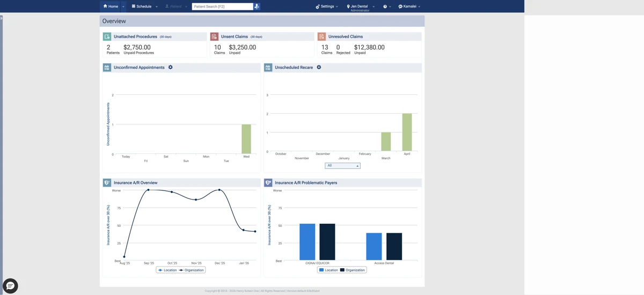
Task: Expand the dropdown arrow beside Home
Action: click(123, 6)
